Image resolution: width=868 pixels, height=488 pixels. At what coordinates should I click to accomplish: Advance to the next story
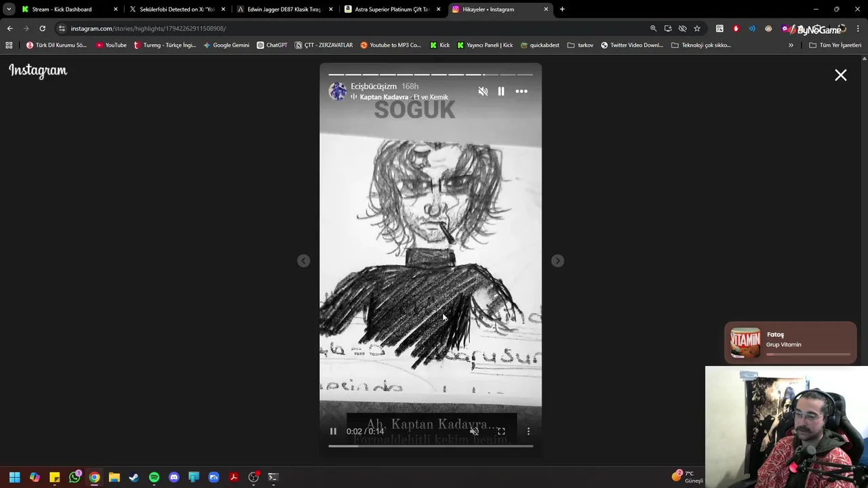point(557,261)
